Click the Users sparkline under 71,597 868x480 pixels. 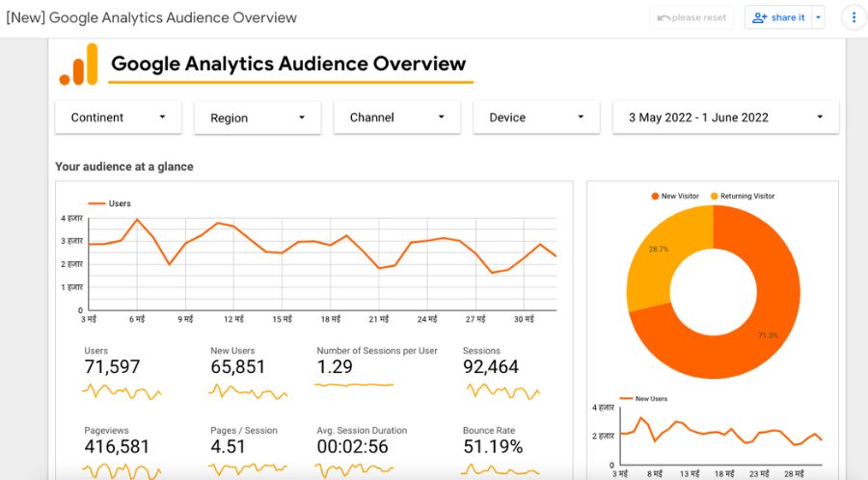tap(122, 392)
